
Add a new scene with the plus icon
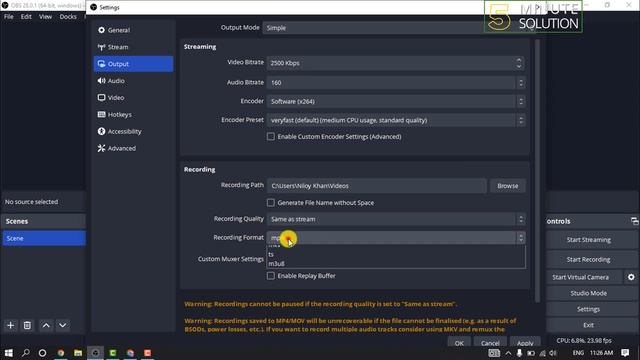pos(11,325)
